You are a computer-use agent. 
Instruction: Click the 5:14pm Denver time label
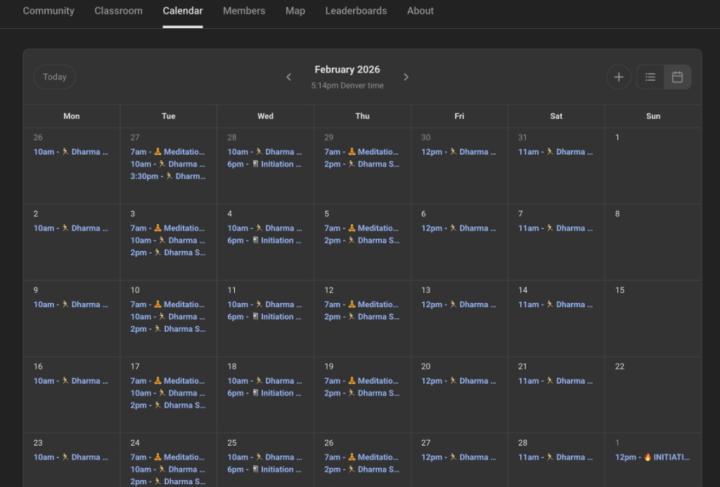347,86
